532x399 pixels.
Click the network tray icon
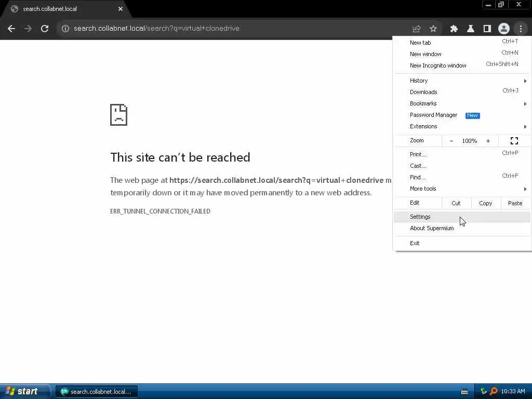(484, 392)
